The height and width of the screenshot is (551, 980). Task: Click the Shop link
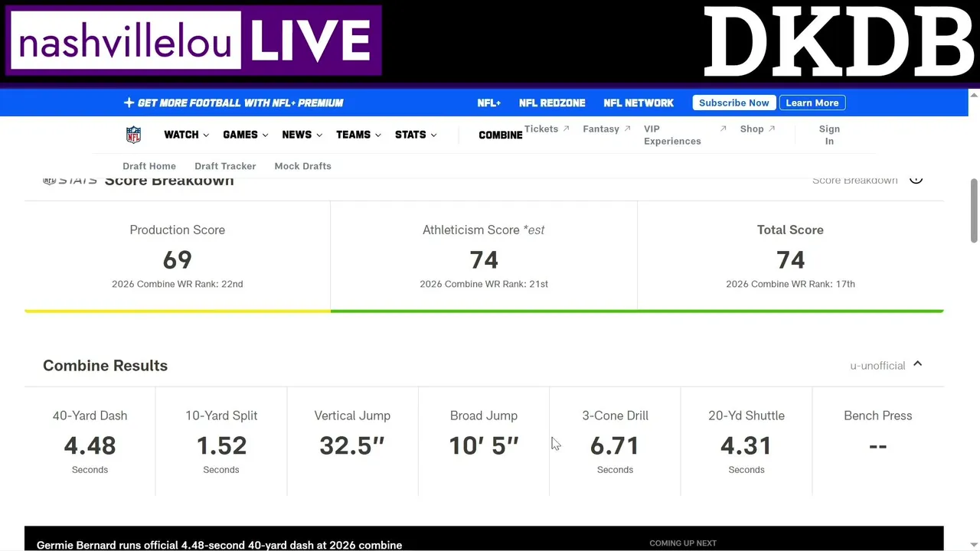(x=752, y=129)
